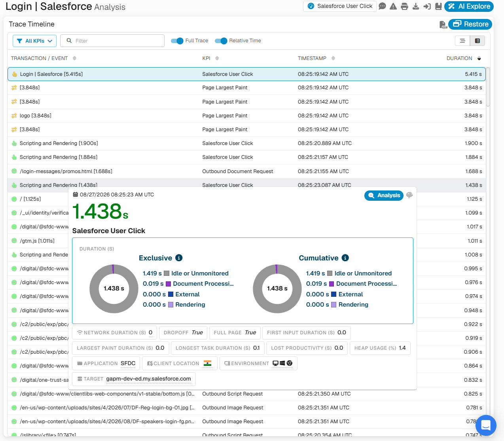Image resolution: width=504 pixels, height=441 pixels.
Task: Click the LARGEST PAINT DURATION (S) metric
Action: (x=121, y=348)
